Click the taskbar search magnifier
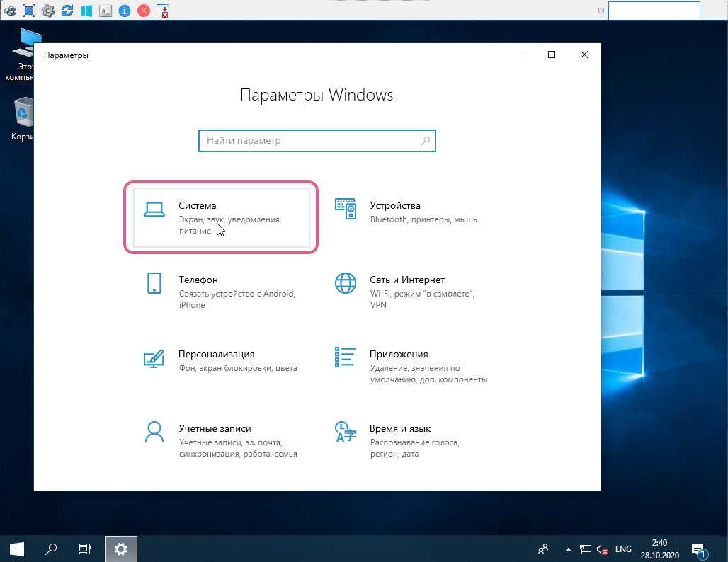The image size is (728, 562). click(50, 549)
